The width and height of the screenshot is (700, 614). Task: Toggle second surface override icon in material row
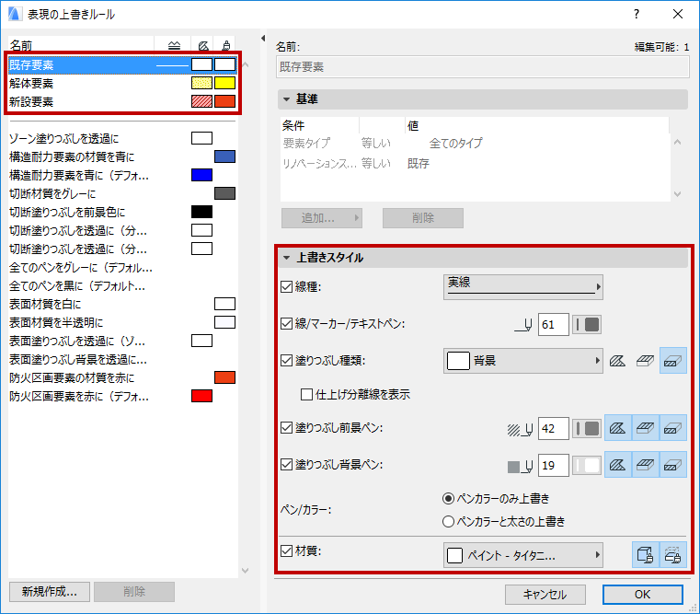point(672,555)
